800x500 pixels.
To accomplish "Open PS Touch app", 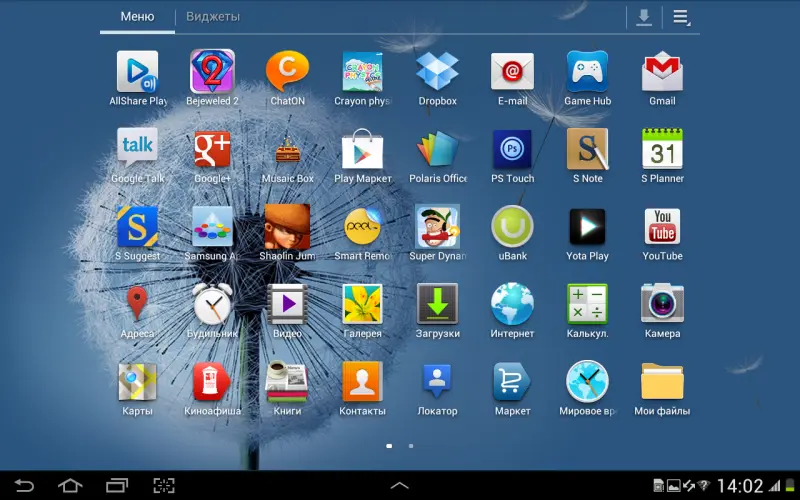I will click(512, 151).
